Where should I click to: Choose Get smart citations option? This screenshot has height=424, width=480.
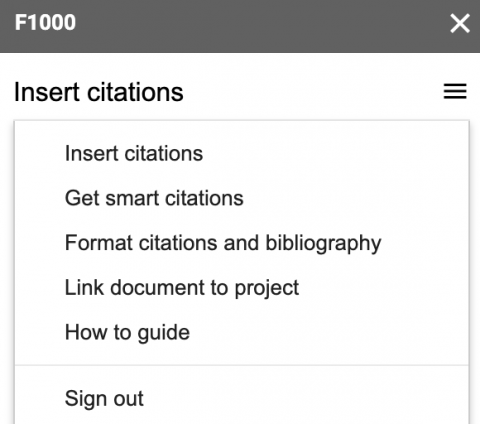242,198
